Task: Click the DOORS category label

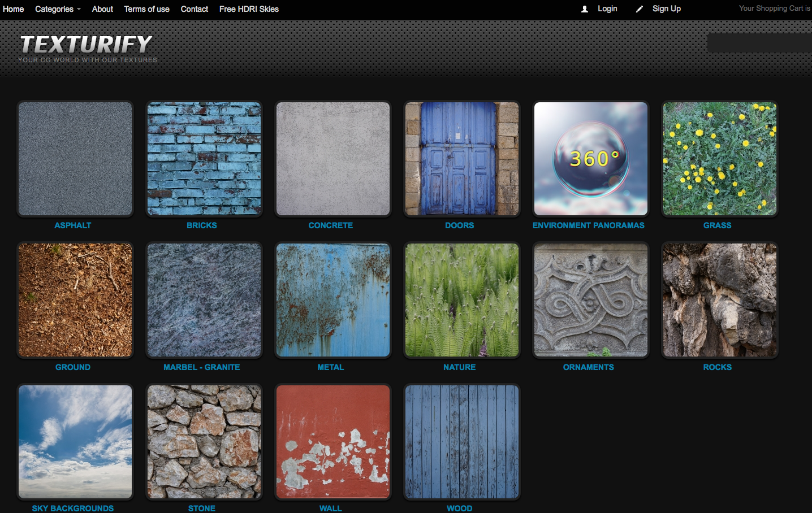Action: click(x=460, y=225)
